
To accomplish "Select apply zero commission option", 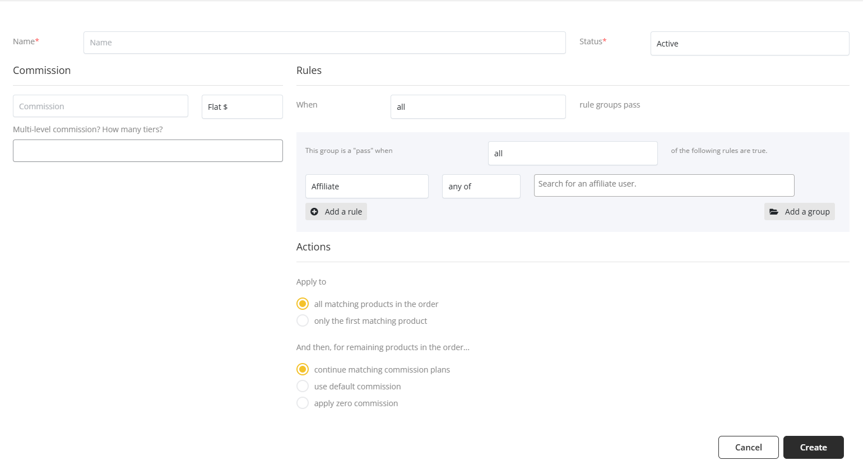I will (x=303, y=403).
